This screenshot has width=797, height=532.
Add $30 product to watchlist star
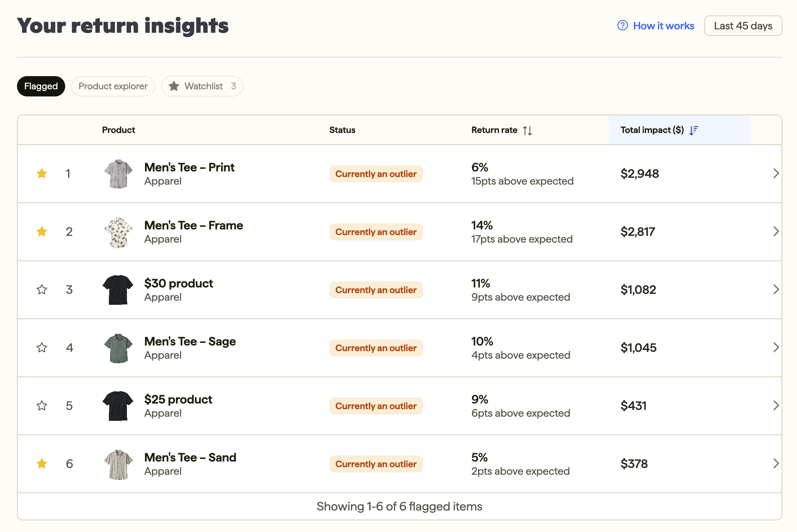(x=42, y=289)
